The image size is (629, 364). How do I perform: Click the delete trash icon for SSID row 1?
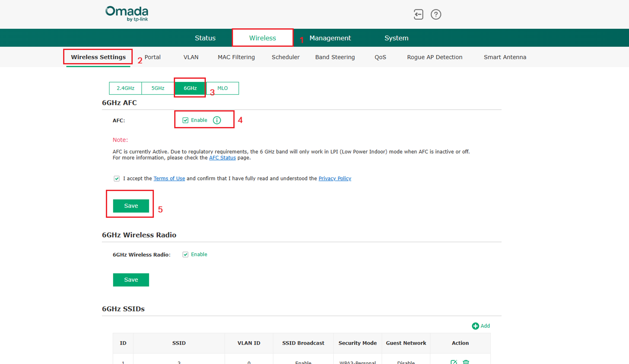tap(466, 362)
